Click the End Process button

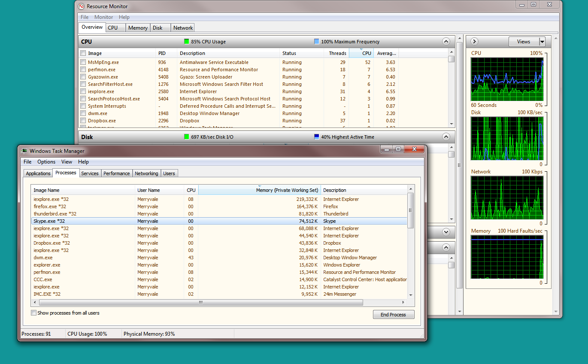click(x=394, y=315)
